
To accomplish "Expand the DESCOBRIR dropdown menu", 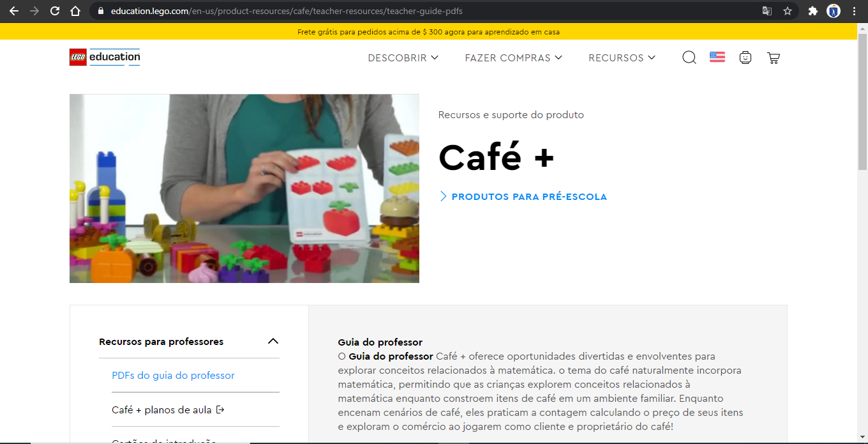I will (403, 57).
